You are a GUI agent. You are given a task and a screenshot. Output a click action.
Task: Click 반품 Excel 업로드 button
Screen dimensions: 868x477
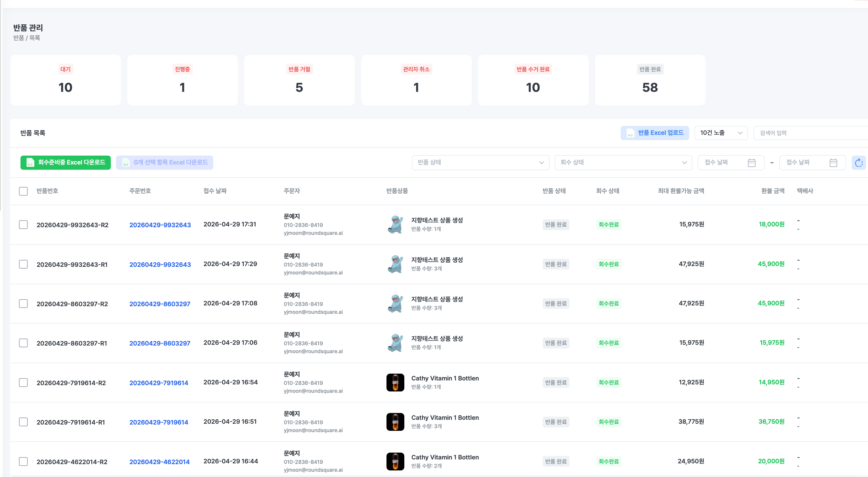point(655,133)
